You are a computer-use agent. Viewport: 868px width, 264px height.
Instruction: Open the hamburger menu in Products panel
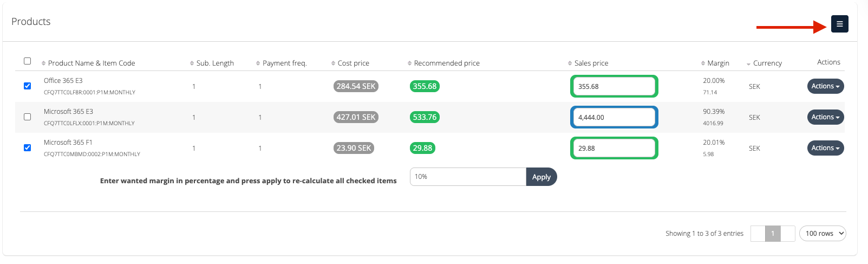pos(839,24)
